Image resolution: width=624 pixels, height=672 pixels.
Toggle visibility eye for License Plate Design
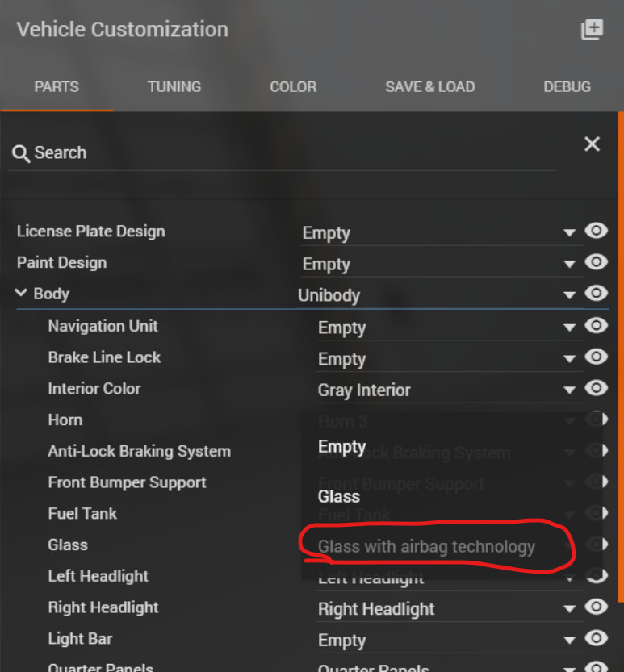tap(596, 232)
